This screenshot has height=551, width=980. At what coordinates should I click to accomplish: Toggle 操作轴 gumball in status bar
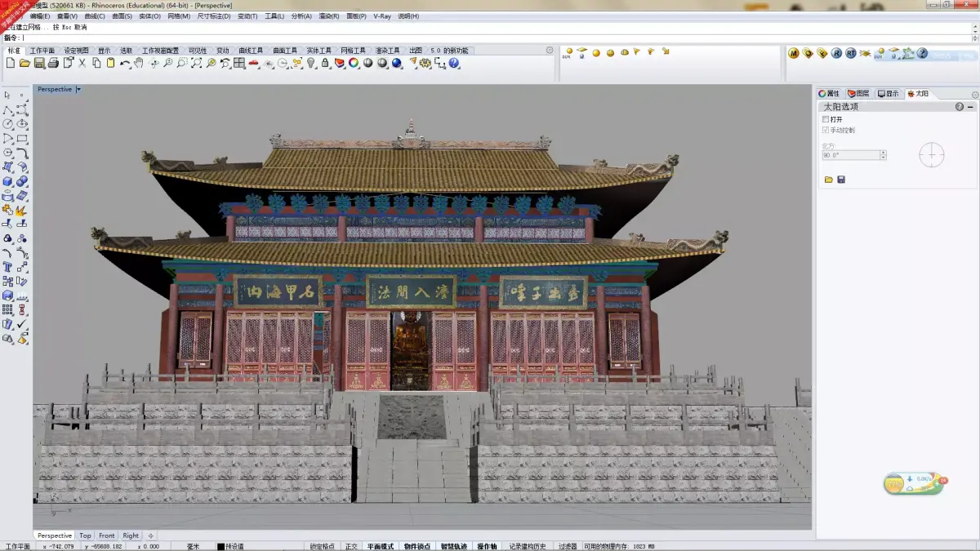488,546
